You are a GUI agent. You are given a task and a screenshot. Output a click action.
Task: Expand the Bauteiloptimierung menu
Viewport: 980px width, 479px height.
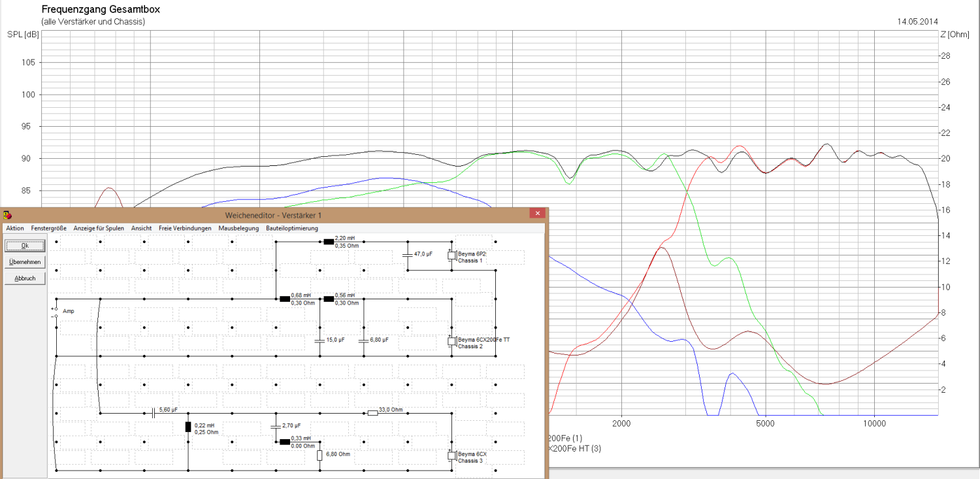click(x=292, y=228)
